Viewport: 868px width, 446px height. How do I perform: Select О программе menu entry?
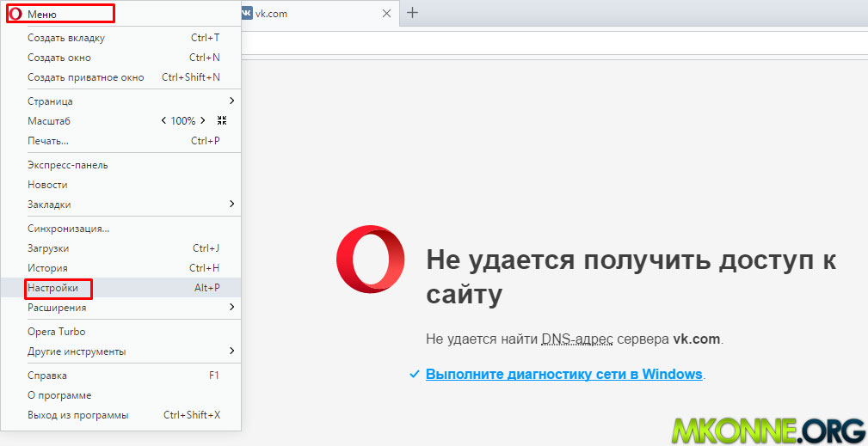tap(120, 395)
